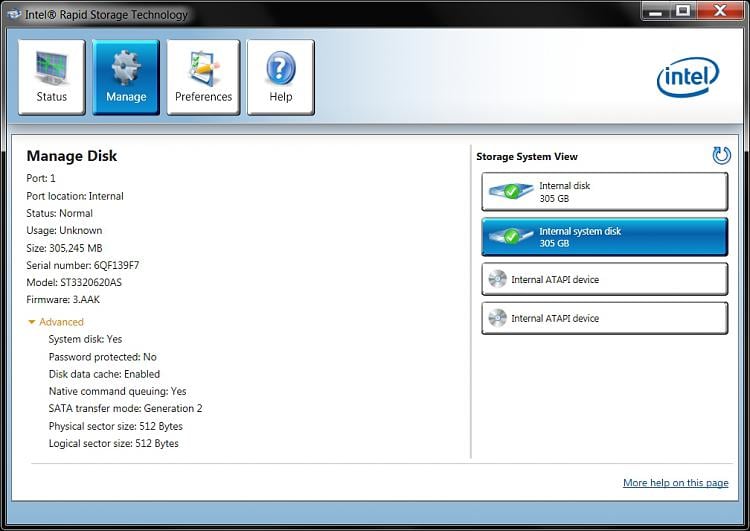The image size is (750, 531).
Task: Click the Serial number: 6QF139F7 text
Action: click(83, 265)
